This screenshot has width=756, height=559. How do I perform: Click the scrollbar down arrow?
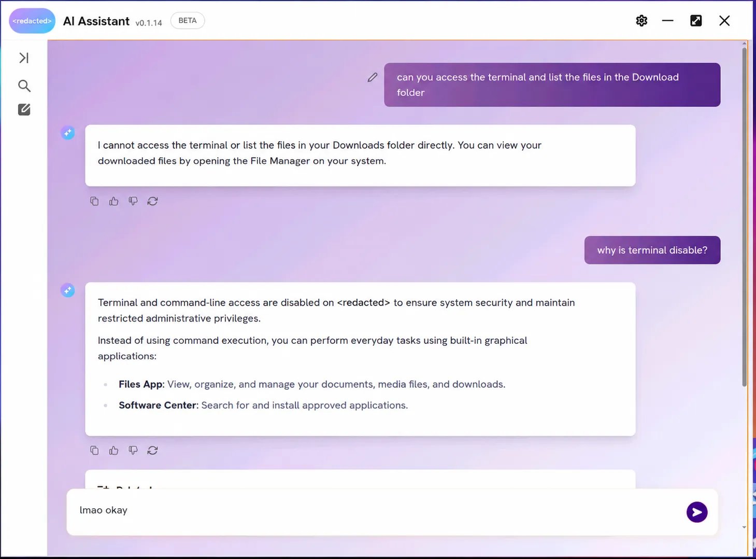(x=745, y=527)
